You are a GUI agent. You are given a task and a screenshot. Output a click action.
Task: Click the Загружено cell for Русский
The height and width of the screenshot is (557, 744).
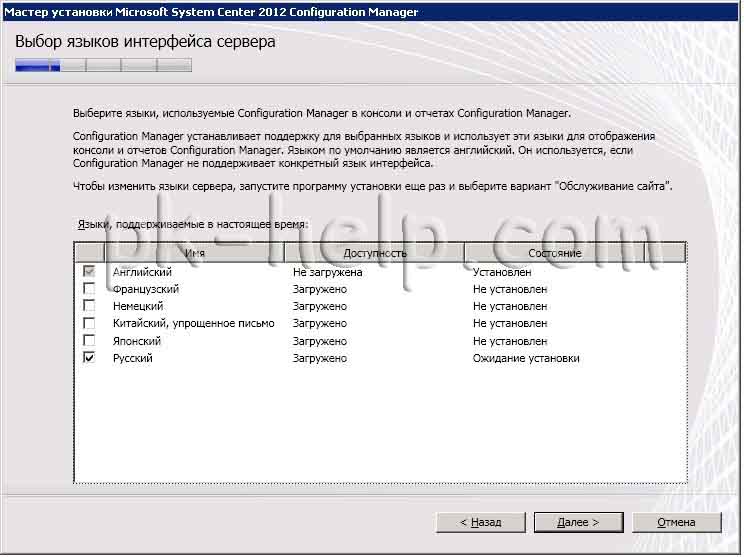(x=320, y=359)
